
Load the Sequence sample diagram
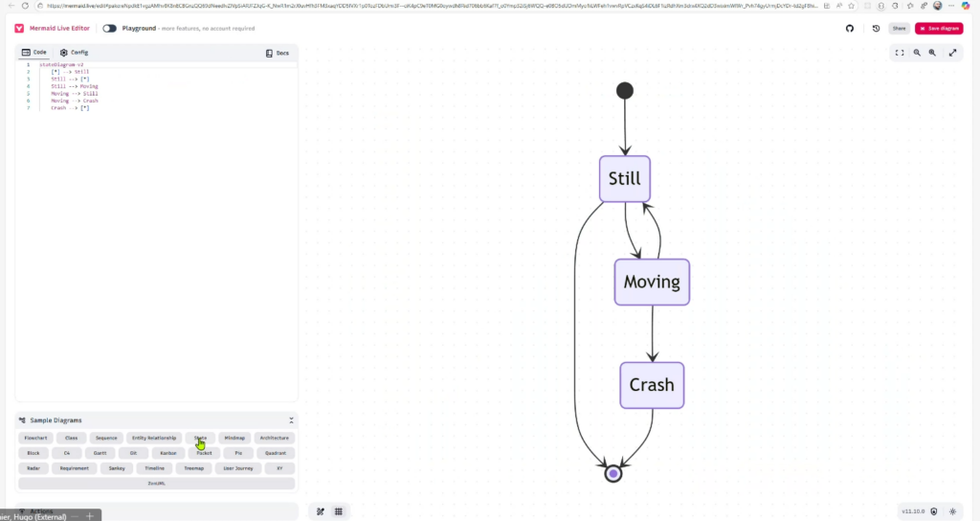tap(106, 438)
